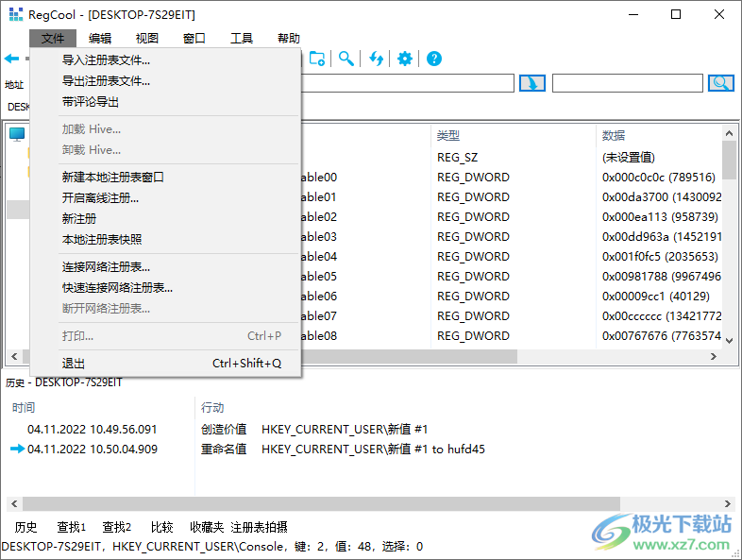The height and width of the screenshot is (560, 742).
Task: Select 退出 menu entry
Action: [x=165, y=364]
